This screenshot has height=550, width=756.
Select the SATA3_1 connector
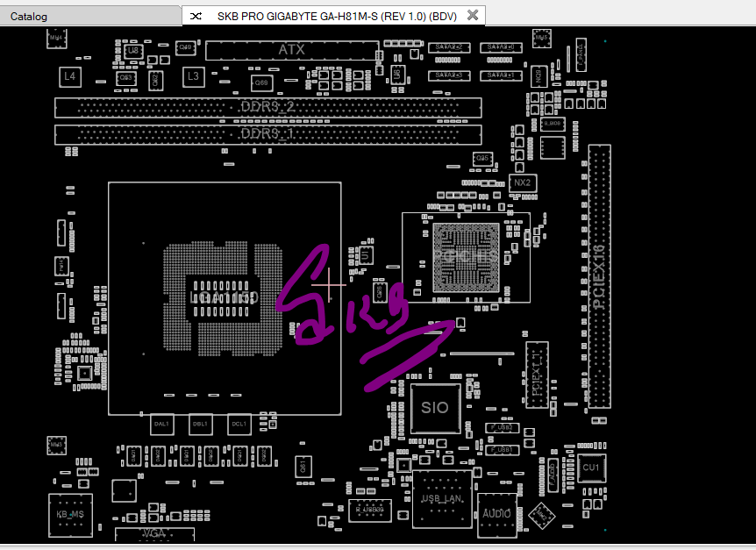click(x=501, y=75)
